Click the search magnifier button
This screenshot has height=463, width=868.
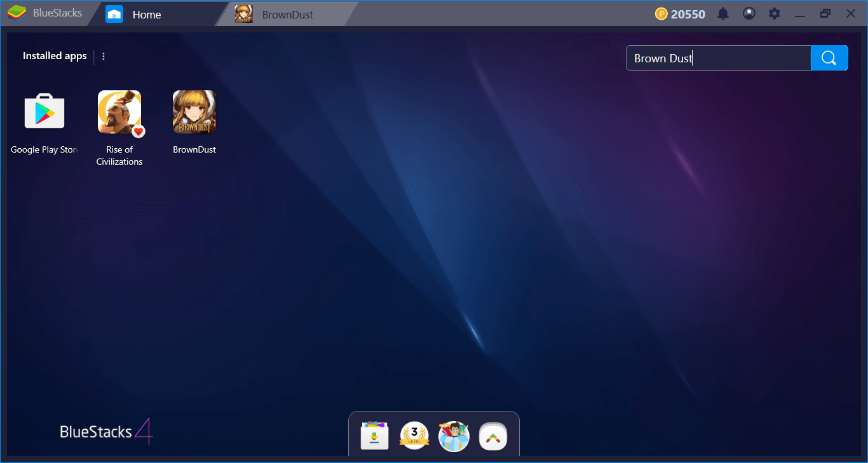[x=829, y=58]
